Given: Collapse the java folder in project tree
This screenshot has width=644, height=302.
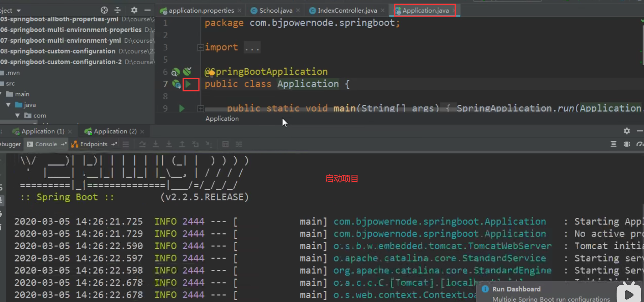Looking at the screenshot, I should tap(8, 105).
